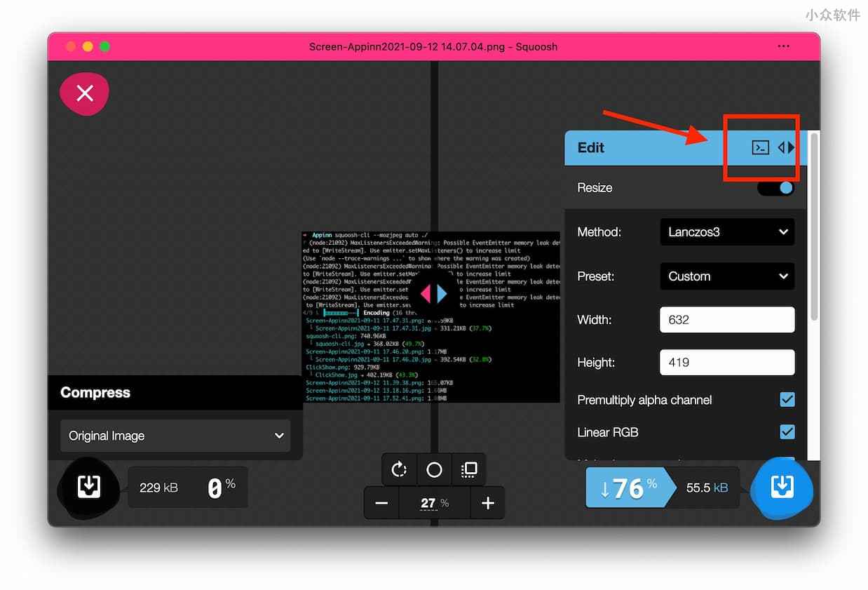Open the Original Image compress dropdown

(x=175, y=436)
